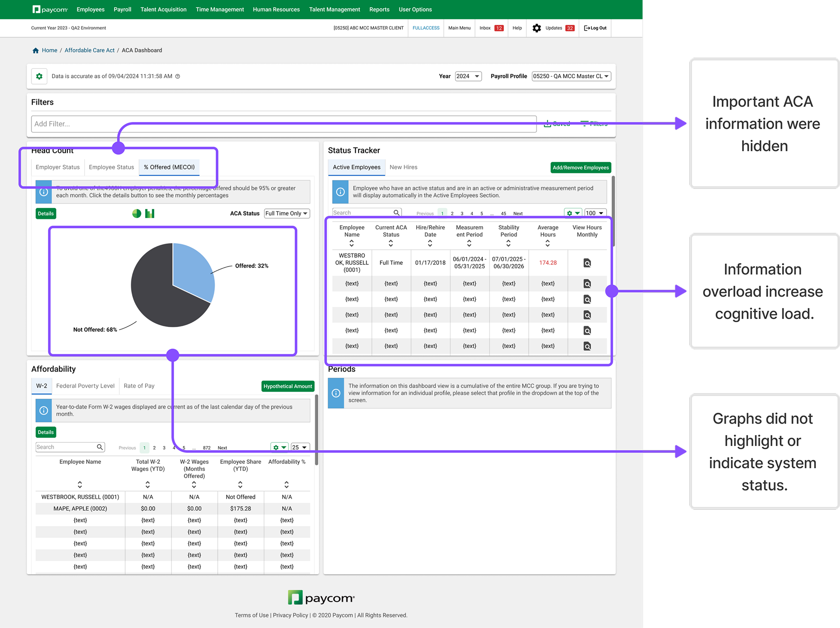Switch Head Count to bar chart view

(x=150, y=213)
